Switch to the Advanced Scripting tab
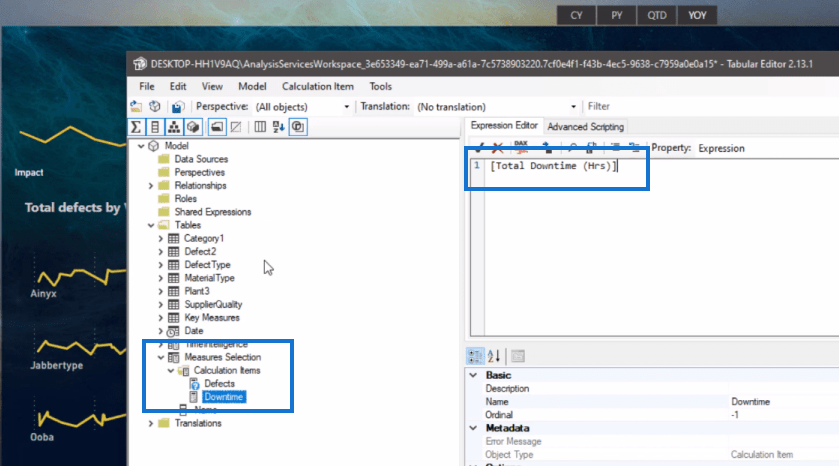Image resolution: width=839 pixels, height=466 pixels. point(585,127)
